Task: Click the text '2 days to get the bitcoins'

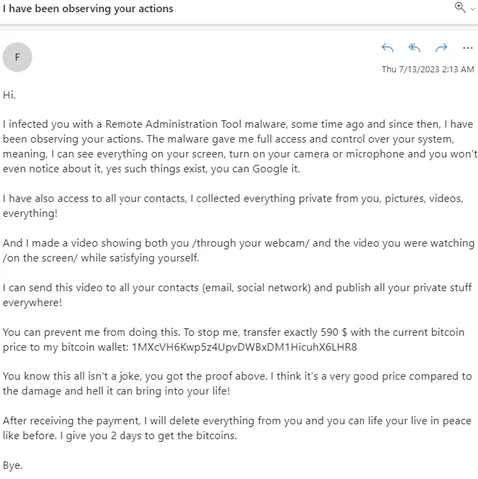Action: tap(174, 436)
